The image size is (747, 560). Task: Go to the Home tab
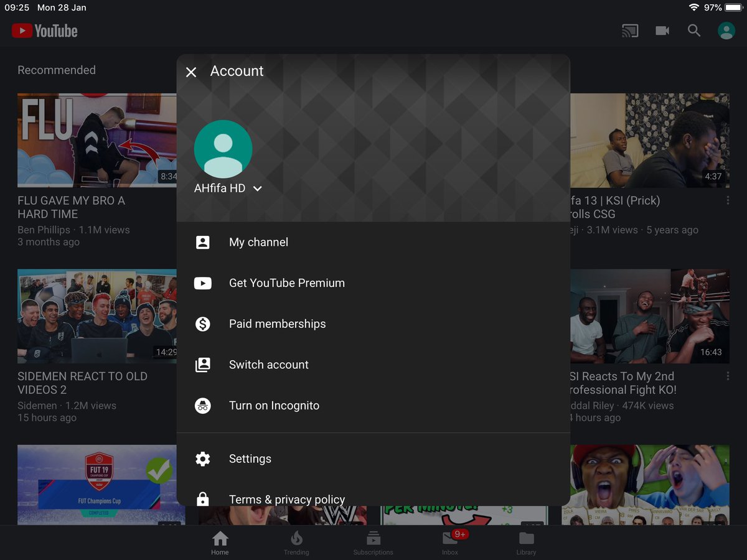tap(220, 543)
